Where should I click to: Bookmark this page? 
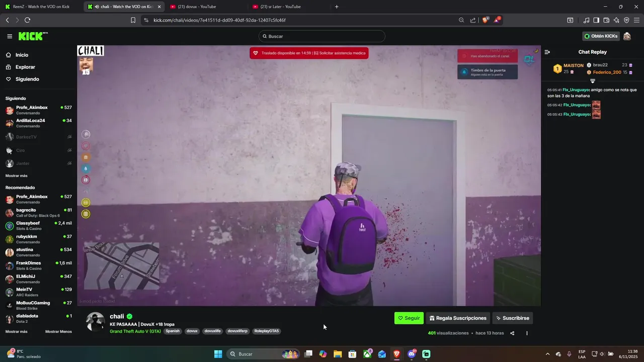point(133,20)
